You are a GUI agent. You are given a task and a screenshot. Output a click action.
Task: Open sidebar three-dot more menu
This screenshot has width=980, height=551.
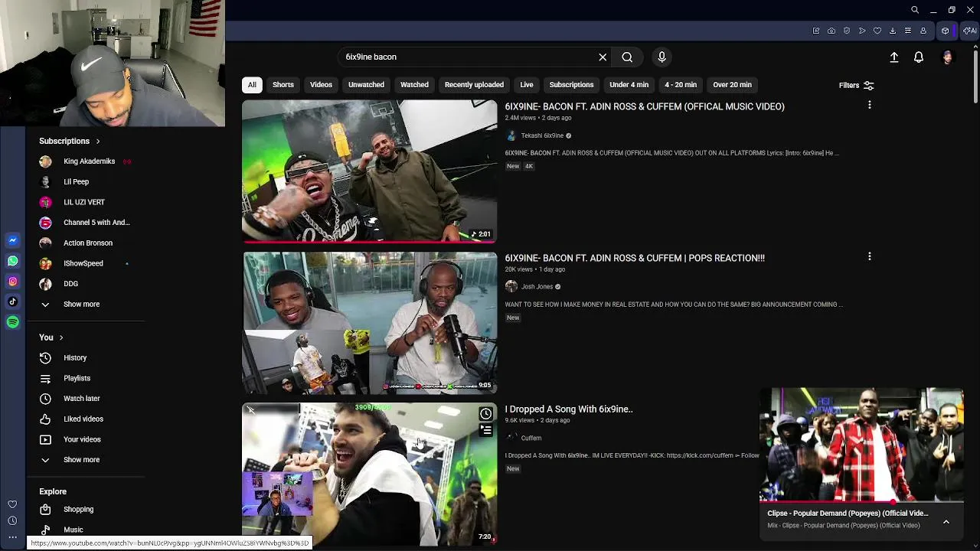(12, 537)
